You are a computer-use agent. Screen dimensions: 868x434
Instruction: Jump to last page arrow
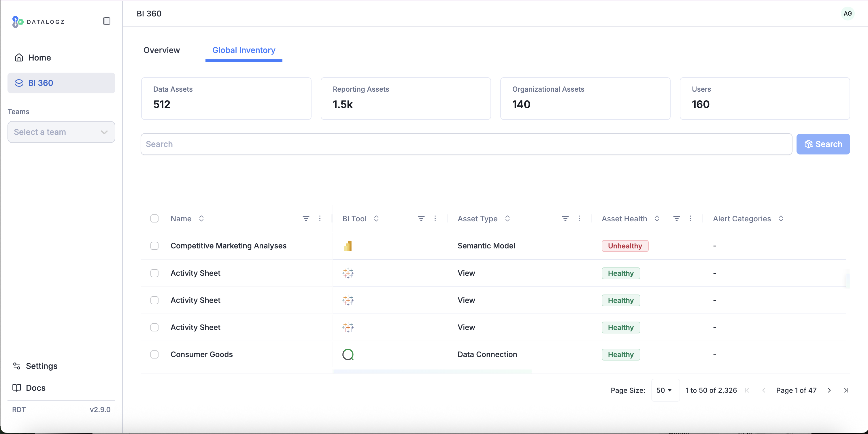coord(846,390)
